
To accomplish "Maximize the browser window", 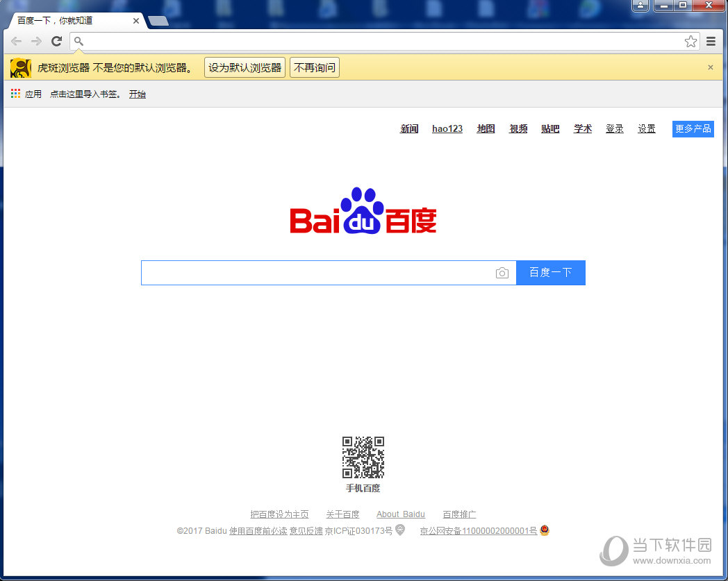I will click(683, 5).
